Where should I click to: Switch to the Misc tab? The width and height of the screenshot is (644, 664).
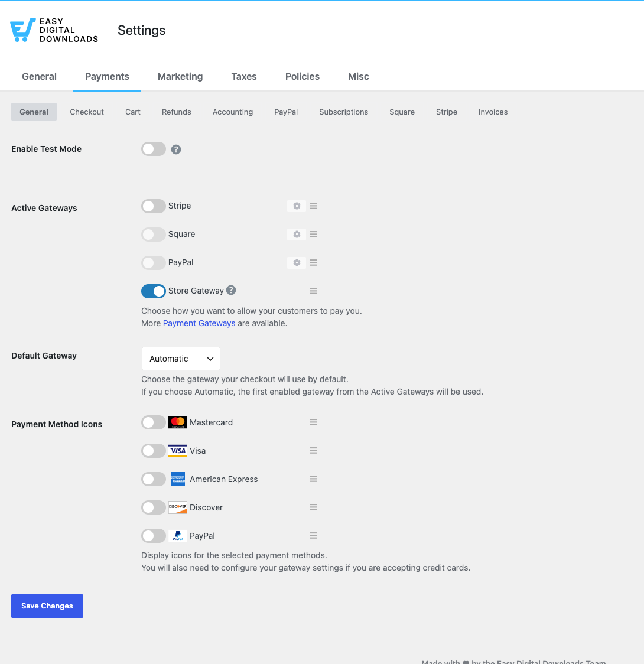(x=359, y=76)
